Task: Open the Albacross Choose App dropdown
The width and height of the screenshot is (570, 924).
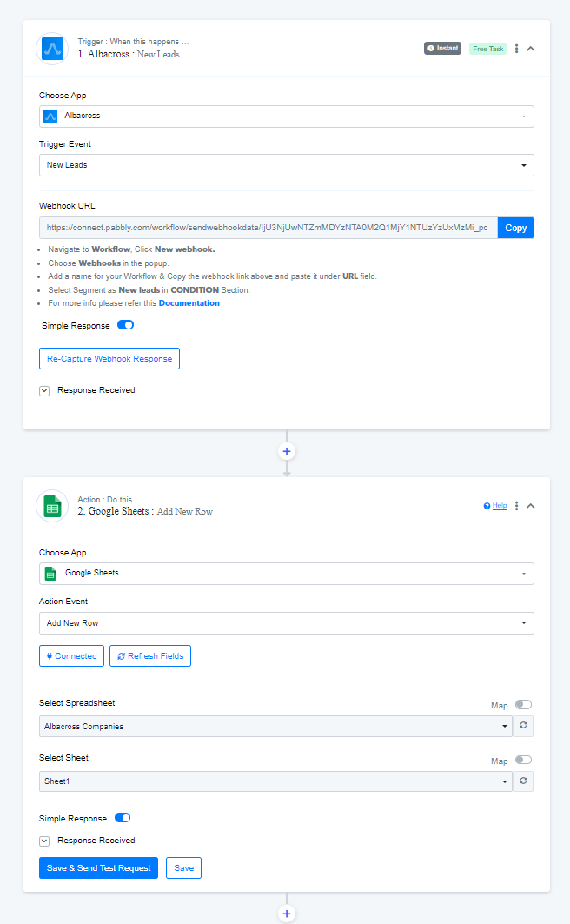Action: (286, 116)
